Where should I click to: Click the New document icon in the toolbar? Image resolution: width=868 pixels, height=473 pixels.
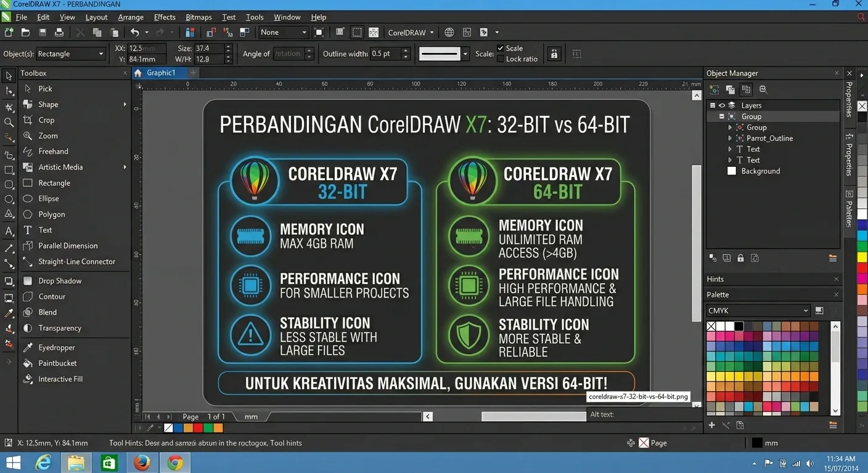pyautogui.click(x=9, y=32)
